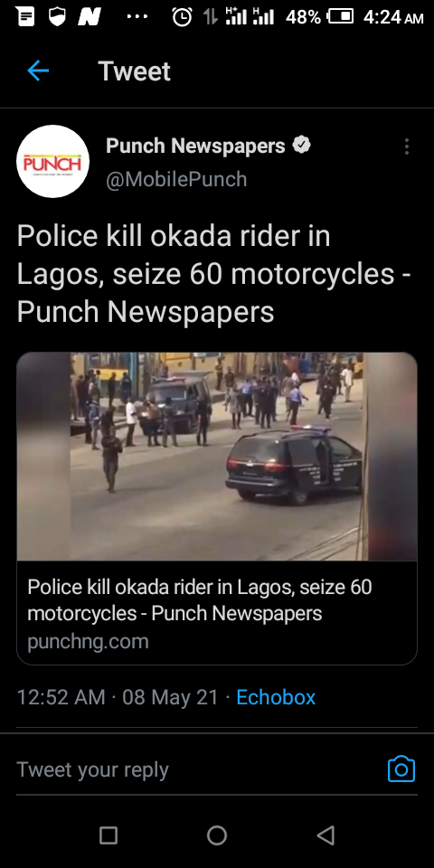Open the @MobilePunch handle
This screenshot has width=434, height=868.
point(176,179)
